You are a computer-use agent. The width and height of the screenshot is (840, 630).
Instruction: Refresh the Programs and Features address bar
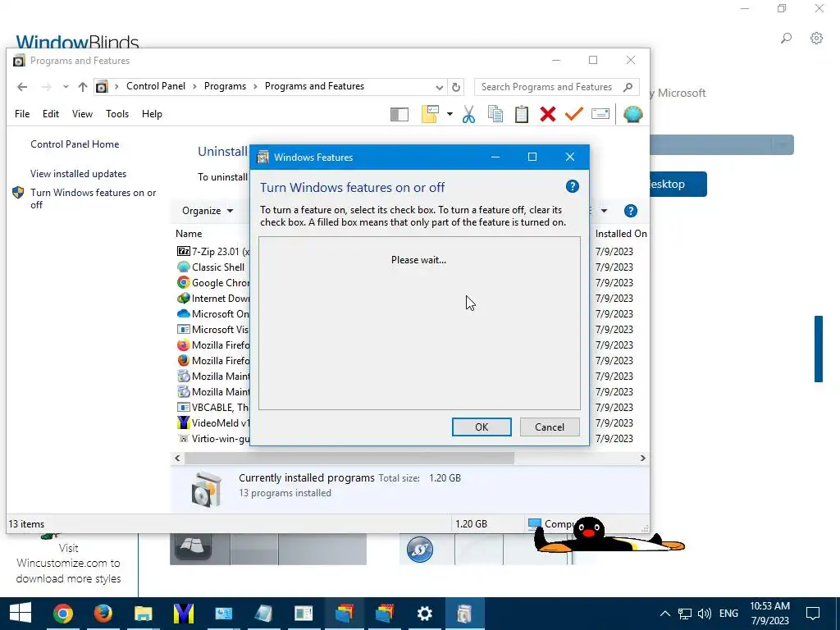click(456, 87)
